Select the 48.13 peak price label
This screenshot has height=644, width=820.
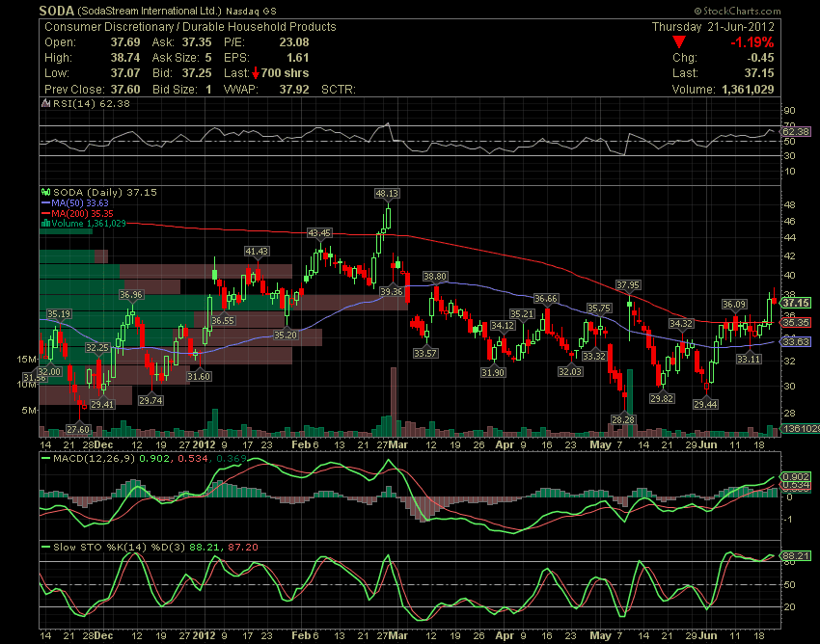tap(387, 194)
